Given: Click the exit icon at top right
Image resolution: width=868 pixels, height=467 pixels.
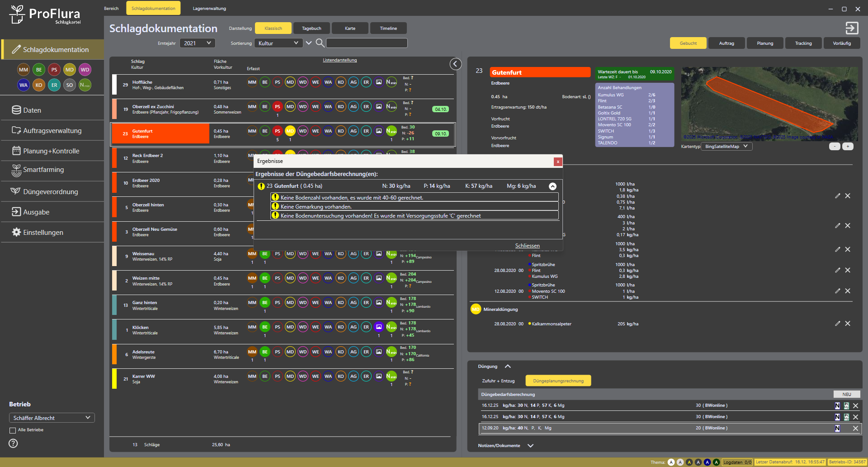Looking at the screenshot, I should 852,28.
